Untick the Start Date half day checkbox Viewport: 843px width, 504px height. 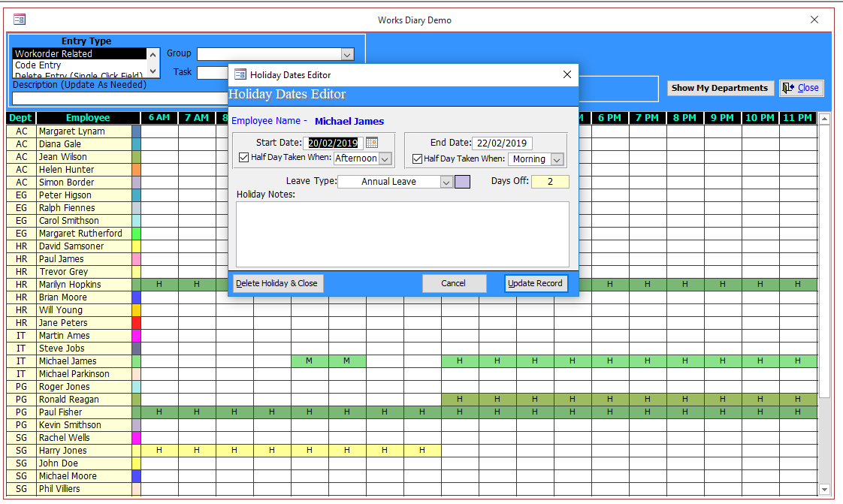coord(243,158)
